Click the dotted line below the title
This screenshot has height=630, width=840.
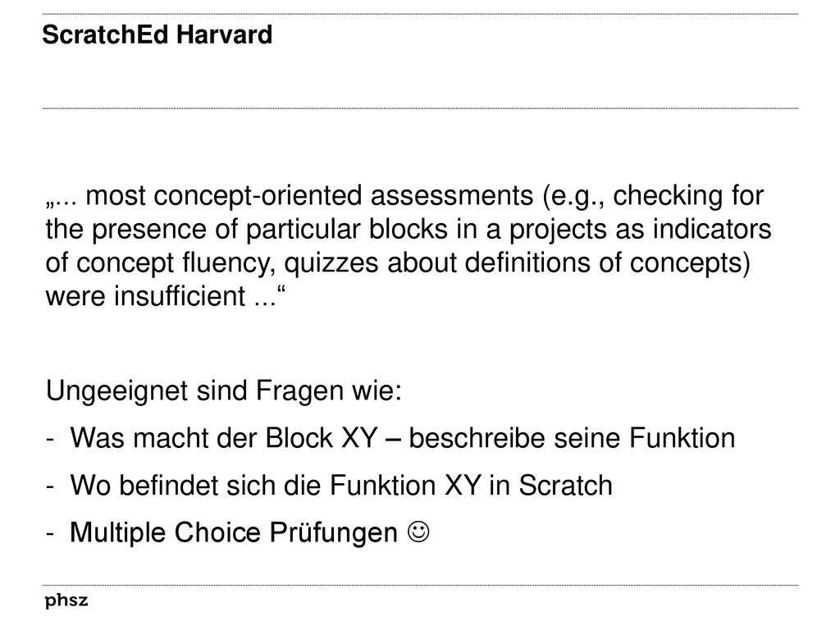[420, 108]
